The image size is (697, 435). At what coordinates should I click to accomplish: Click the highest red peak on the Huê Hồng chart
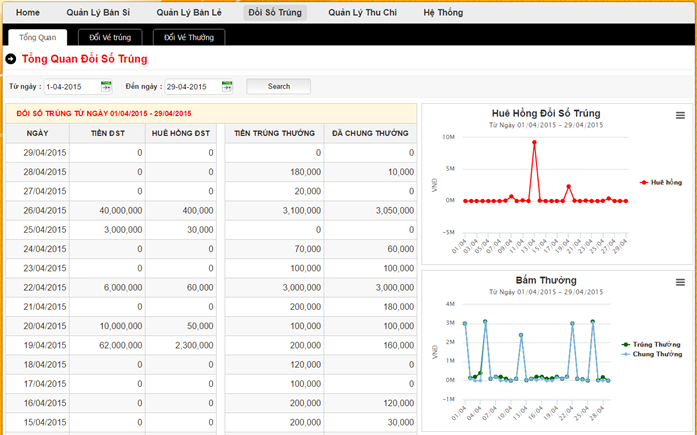[534, 142]
